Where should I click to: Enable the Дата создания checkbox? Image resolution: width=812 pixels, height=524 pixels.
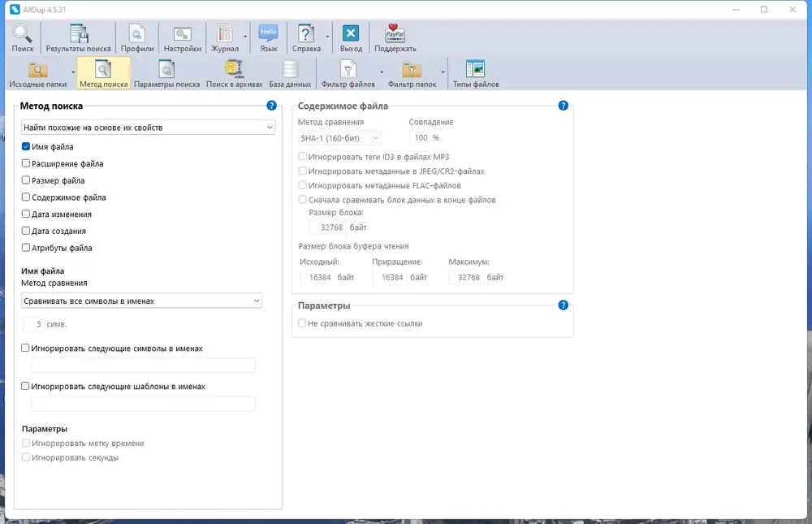coord(26,231)
